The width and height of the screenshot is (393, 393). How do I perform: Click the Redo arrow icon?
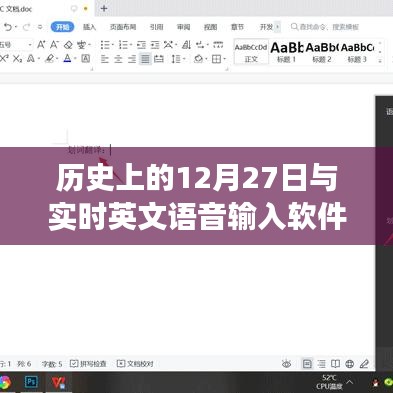tap(26, 27)
